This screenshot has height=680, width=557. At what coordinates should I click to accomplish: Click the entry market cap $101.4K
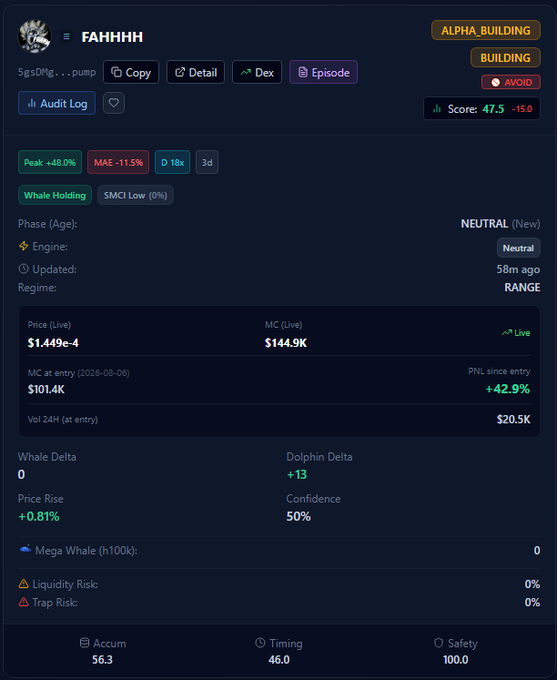(x=46, y=389)
